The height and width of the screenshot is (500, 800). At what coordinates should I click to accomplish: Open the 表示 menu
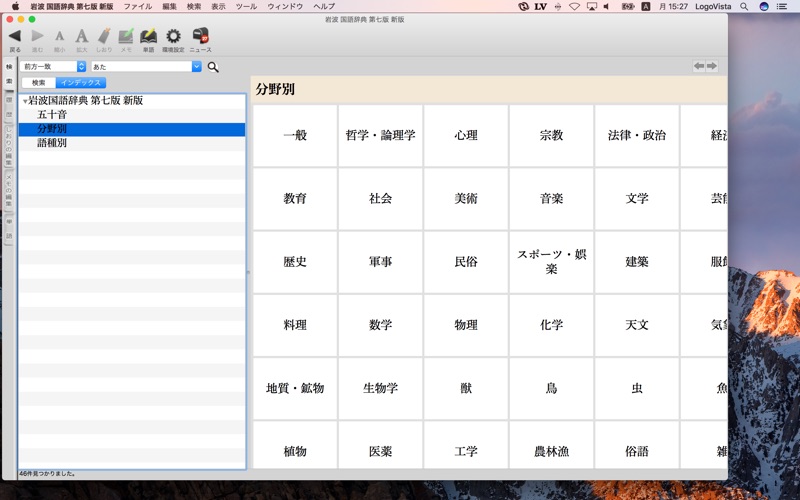click(218, 7)
